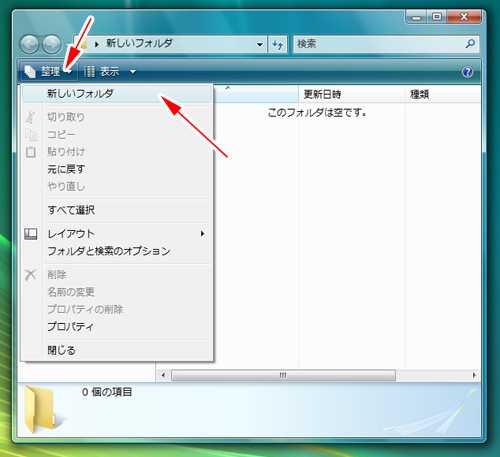
Task: Click the scissors icon next to 切り取り
Action: 31,117
